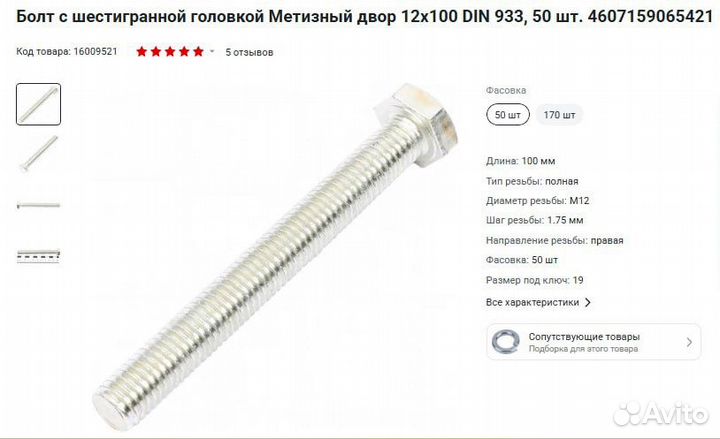The image size is (720, 439).
Task: Click the washer icon in Сопутствующие товары
Action: (x=506, y=342)
